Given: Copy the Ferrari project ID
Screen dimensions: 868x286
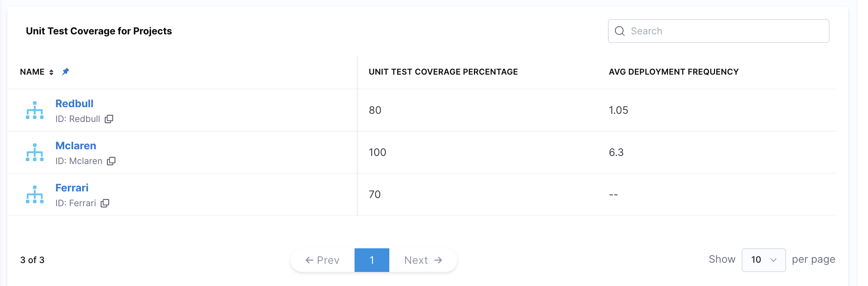Looking at the screenshot, I should tap(106, 203).
